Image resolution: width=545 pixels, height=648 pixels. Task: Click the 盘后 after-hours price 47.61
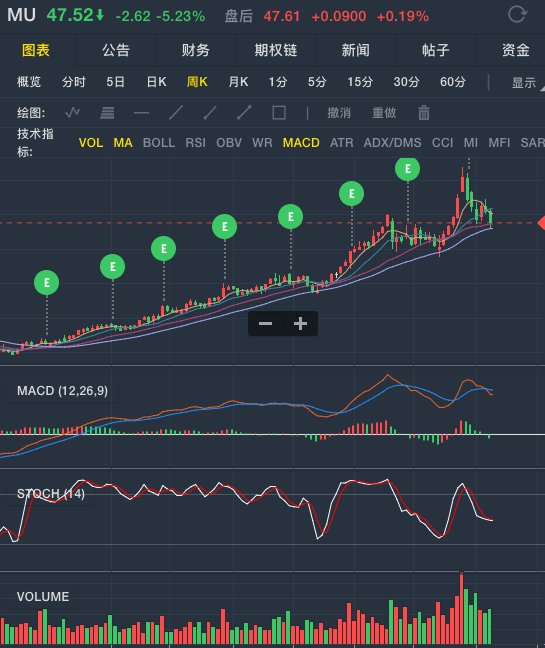(x=281, y=16)
